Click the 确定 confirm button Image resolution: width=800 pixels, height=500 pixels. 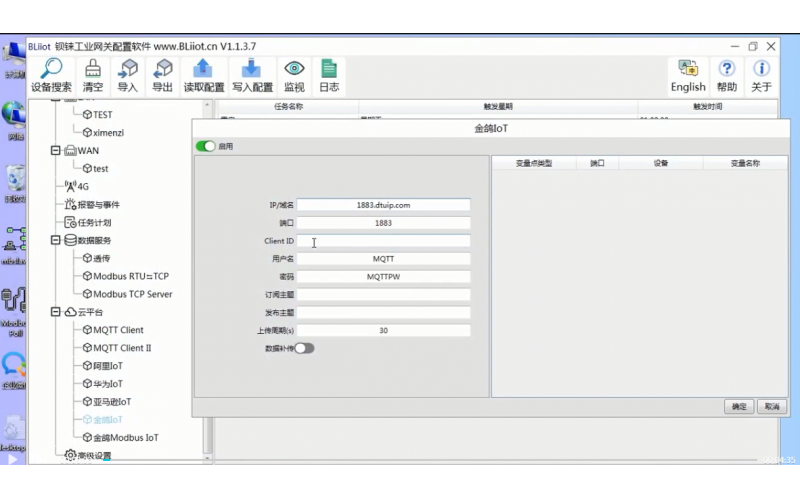tap(739, 407)
